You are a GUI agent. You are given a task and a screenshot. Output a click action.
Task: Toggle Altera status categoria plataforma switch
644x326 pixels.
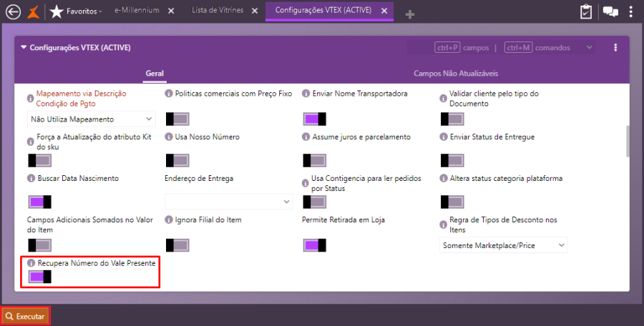click(x=452, y=202)
